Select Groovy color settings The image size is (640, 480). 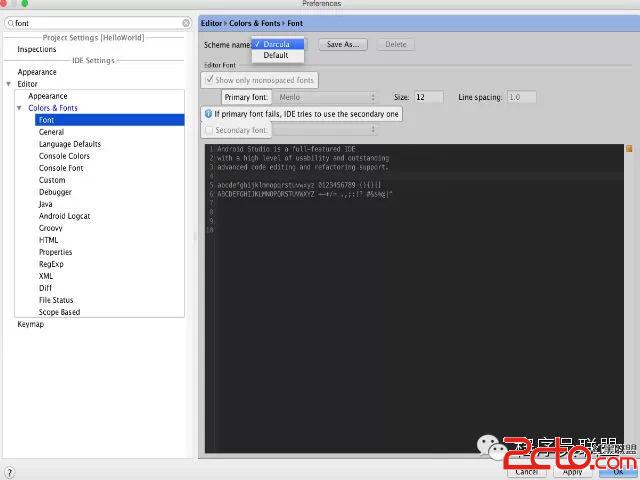[x=51, y=228]
